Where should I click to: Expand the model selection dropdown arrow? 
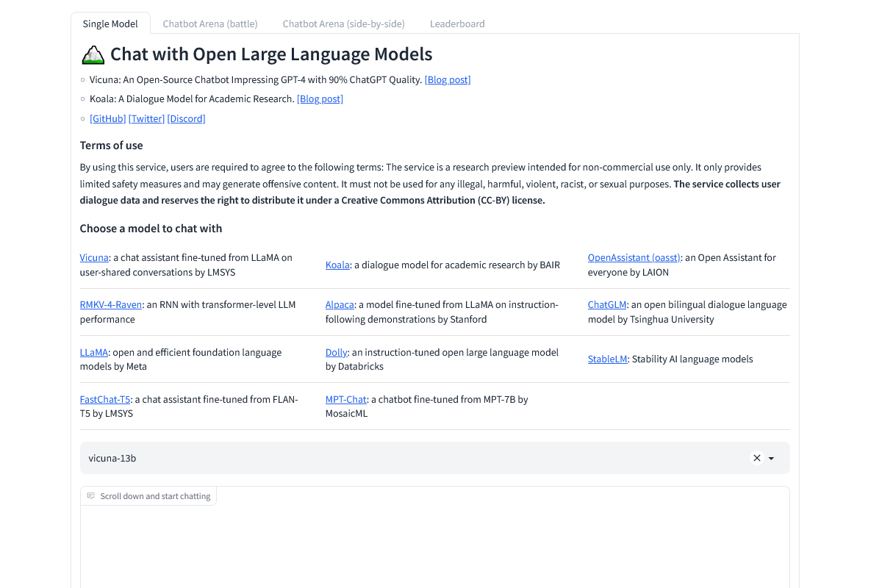pyautogui.click(x=771, y=459)
